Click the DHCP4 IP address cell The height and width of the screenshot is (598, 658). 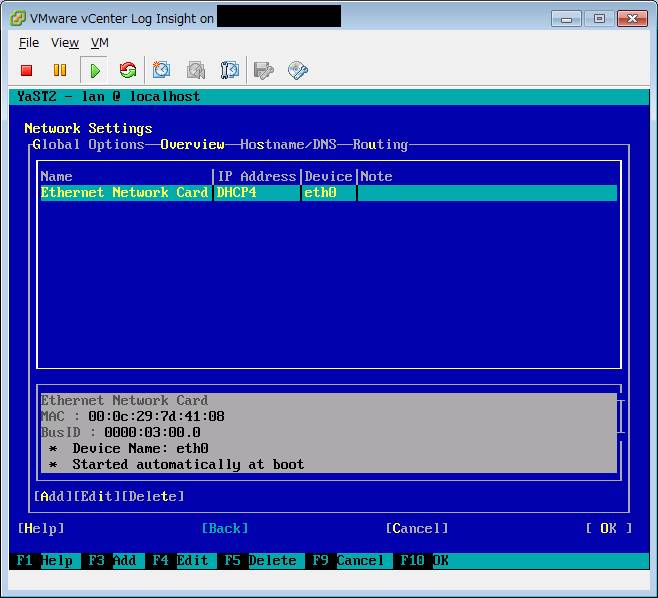[257, 193]
